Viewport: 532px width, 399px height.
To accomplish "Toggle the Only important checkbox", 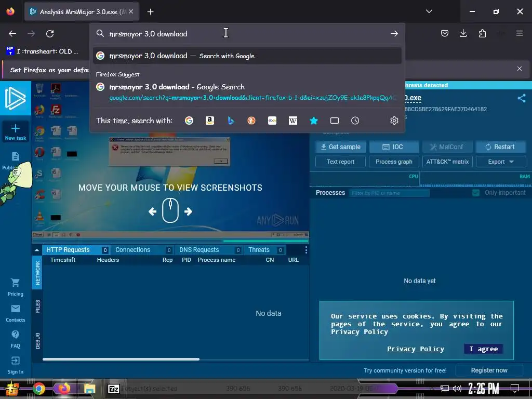I will click(476, 193).
